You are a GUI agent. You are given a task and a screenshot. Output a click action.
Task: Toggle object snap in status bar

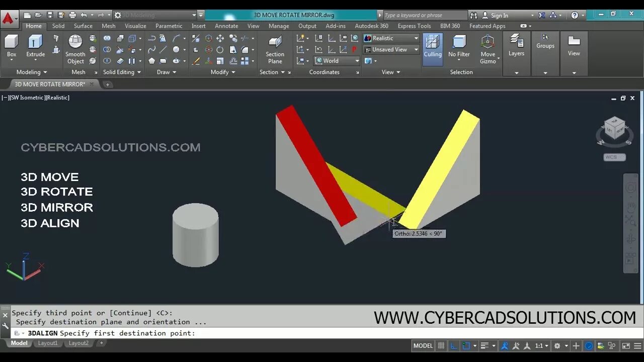click(x=466, y=345)
